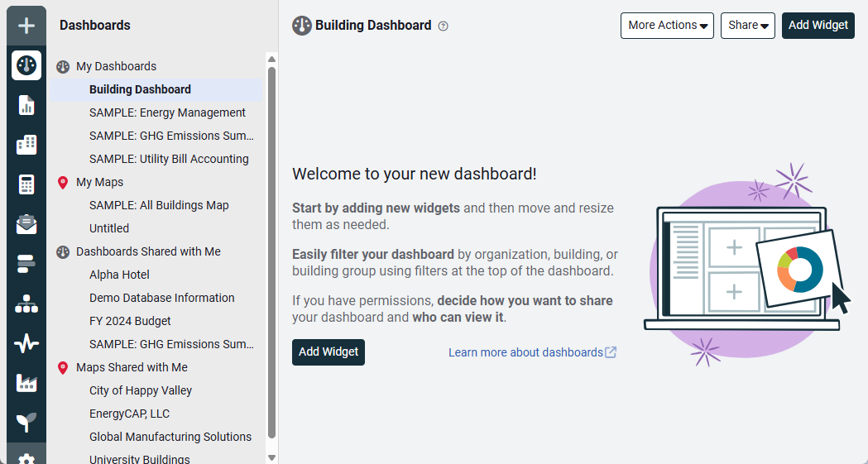Open the Share dropdown

coord(748,26)
